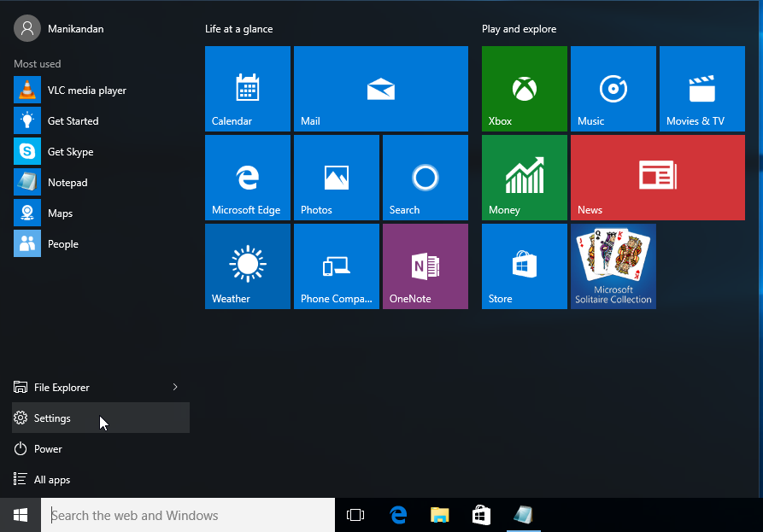Open the Xbox tile
This screenshot has width=763, height=532.
(x=525, y=89)
